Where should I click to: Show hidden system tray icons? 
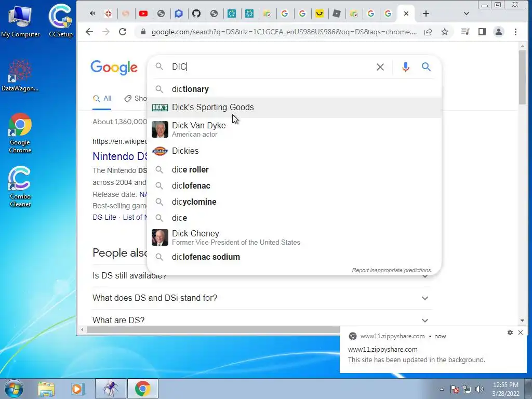pyautogui.click(x=442, y=389)
